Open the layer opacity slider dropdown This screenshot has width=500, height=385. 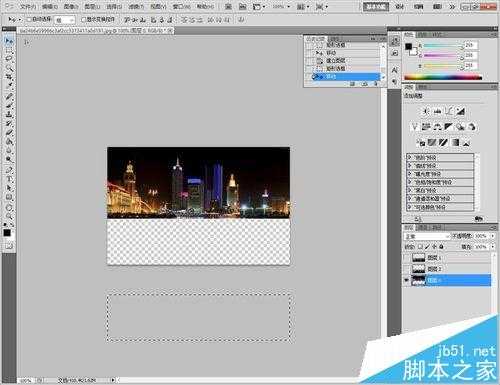(492, 236)
